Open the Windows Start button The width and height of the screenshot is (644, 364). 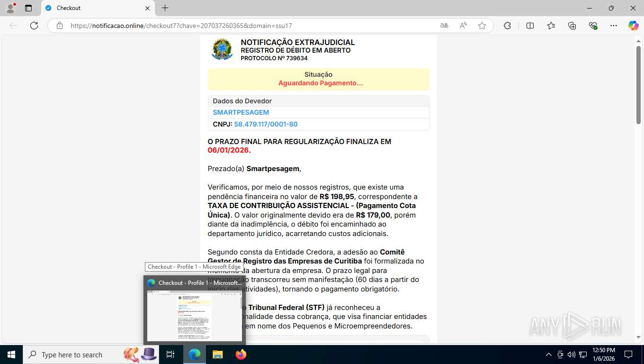pyautogui.click(x=11, y=355)
